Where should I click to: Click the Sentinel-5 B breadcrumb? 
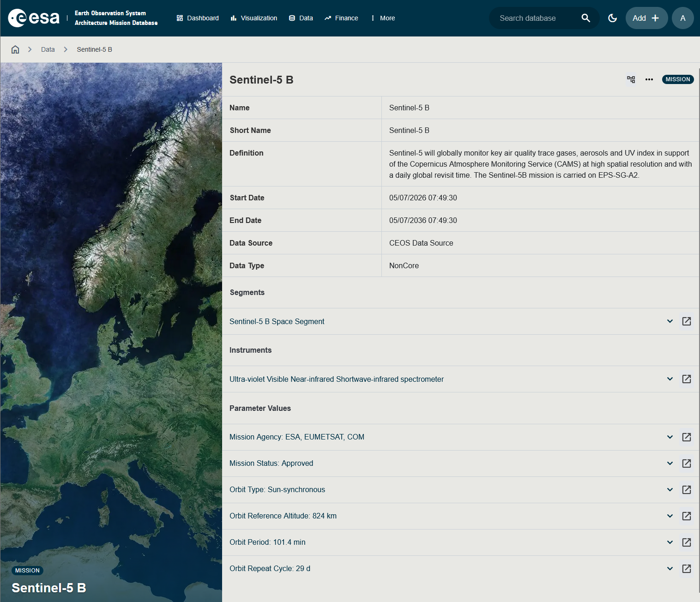coord(95,49)
